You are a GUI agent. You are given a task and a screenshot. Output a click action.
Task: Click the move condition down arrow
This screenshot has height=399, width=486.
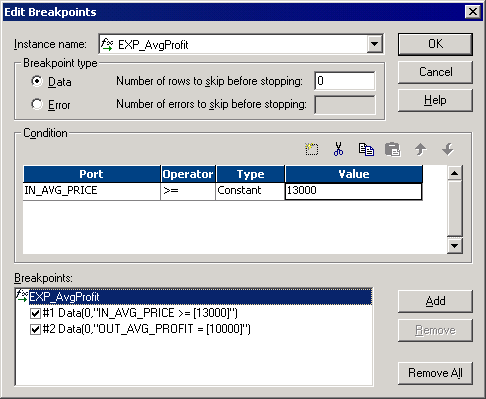coord(447,149)
